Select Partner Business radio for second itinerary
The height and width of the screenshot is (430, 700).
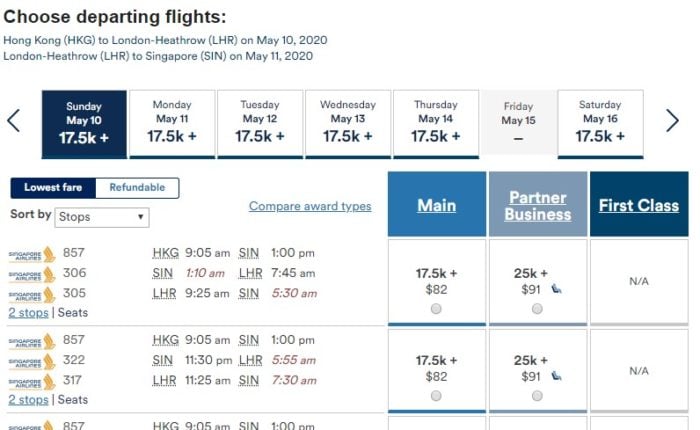pyautogui.click(x=538, y=396)
